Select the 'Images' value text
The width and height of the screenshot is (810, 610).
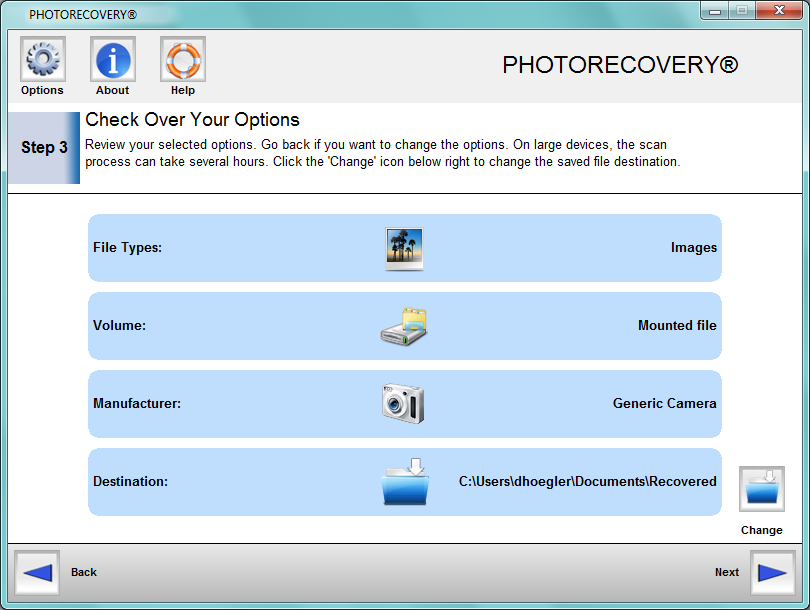coord(694,248)
